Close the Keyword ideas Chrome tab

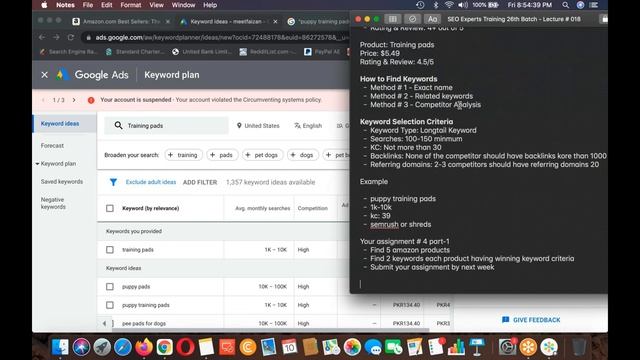pos(275,22)
